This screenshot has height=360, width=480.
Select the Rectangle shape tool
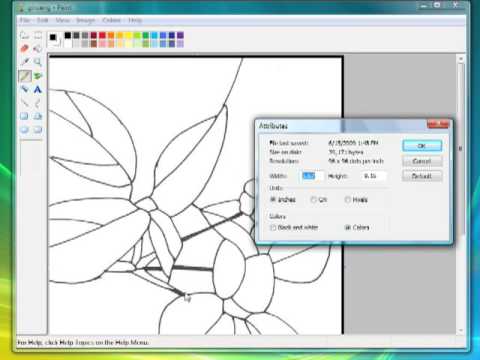(x=24, y=116)
